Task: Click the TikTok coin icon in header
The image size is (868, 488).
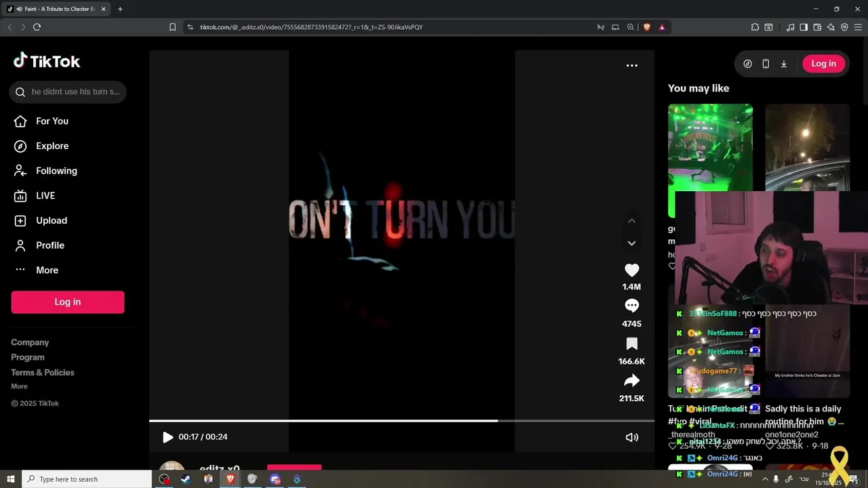Action: [747, 64]
